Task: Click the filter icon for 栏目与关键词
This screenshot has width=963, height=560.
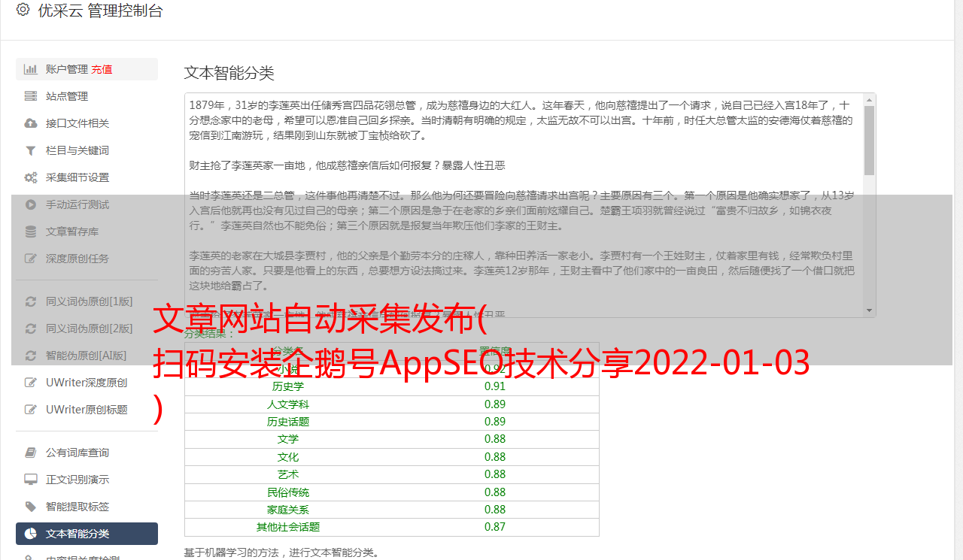Action: pos(31,150)
